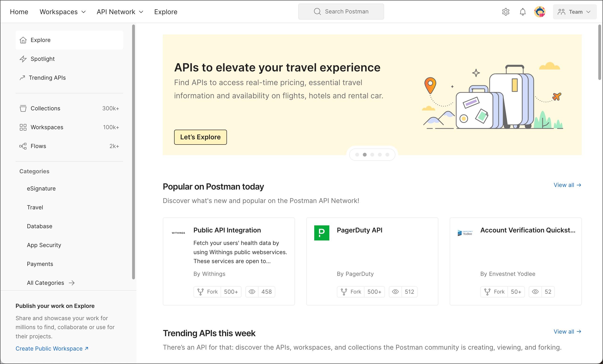This screenshot has height=364, width=603.
Task: Click By Withings publisher name
Action: click(x=209, y=274)
